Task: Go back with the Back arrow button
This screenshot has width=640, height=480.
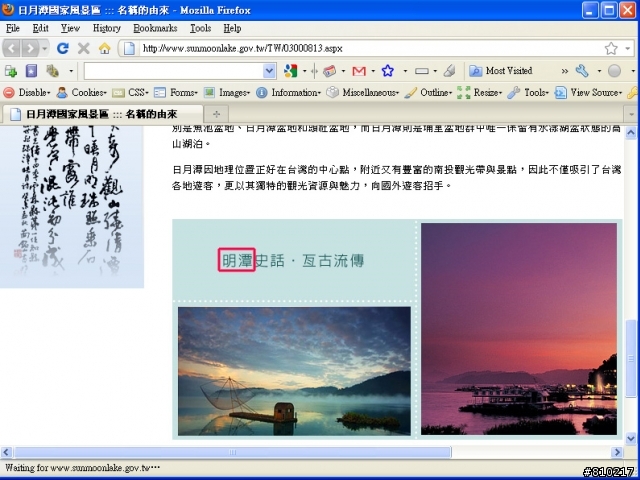Action: point(11,49)
